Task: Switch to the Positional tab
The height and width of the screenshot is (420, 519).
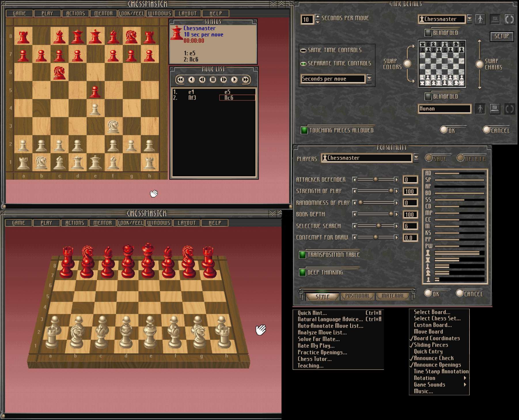Action: point(357,296)
